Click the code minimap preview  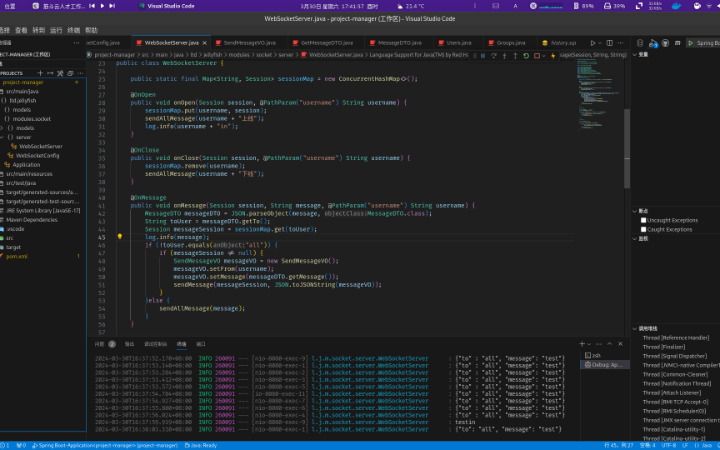click(598, 94)
